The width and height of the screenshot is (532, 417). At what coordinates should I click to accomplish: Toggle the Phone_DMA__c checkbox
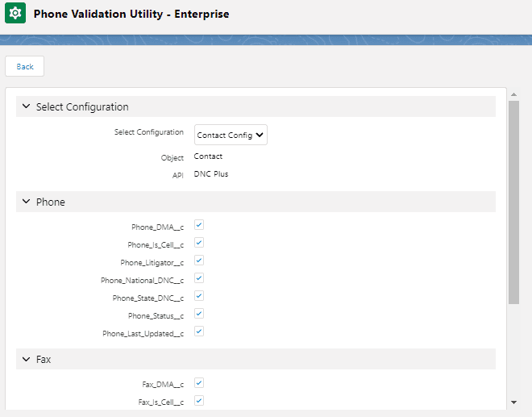(199, 225)
